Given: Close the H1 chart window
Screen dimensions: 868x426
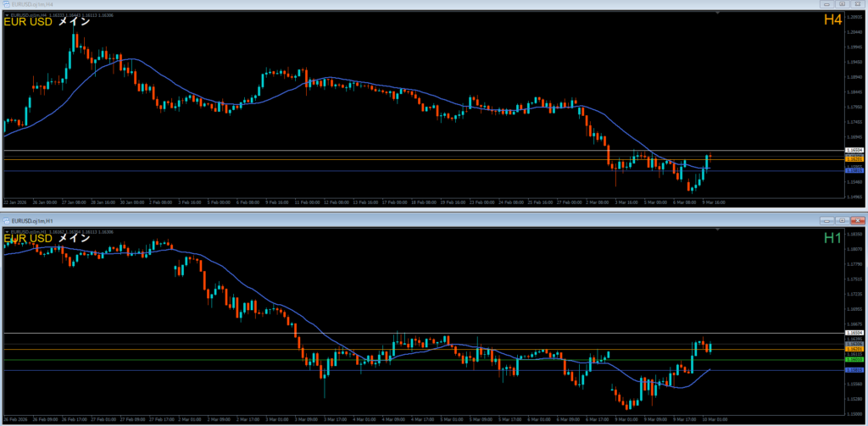Looking at the screenshot, I should pyautogui.click(x=856, y=220).
